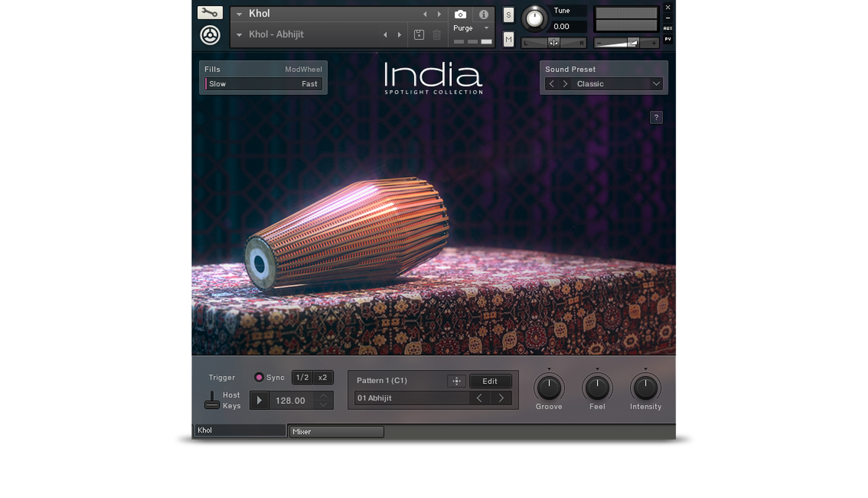Click the pan center marker icon
This screenshot has height=498, width=868.
[x=554, y=43]
